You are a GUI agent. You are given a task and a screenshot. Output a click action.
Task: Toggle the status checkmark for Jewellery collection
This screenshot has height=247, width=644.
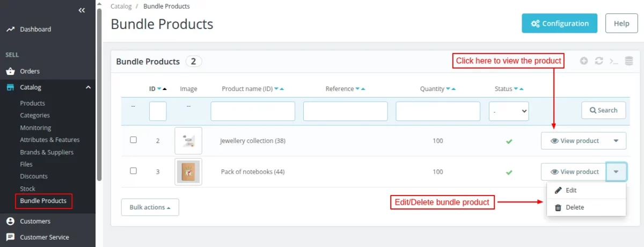[509, 141]
